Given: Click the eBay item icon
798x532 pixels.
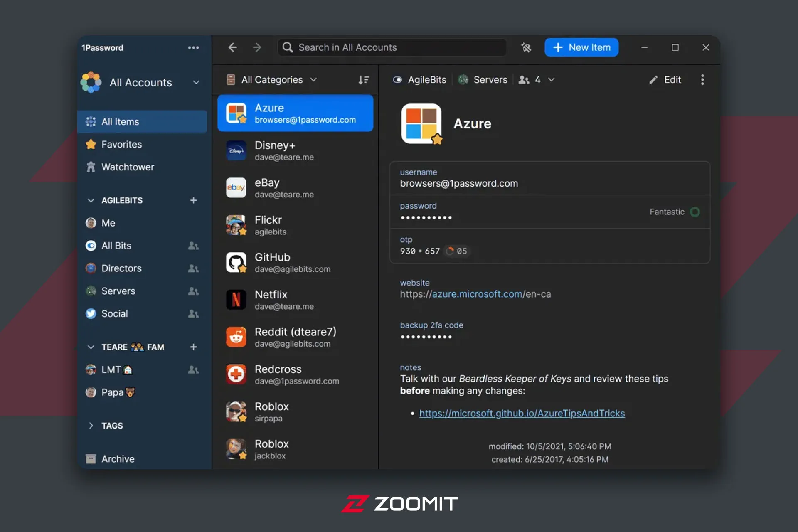Looking at the screenshot, I should pyautogui.click(x=236, y=188).
